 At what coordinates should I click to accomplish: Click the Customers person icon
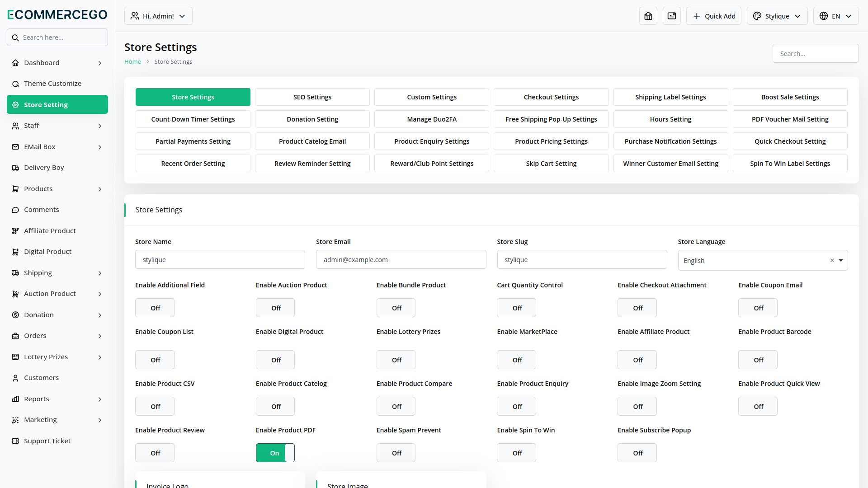(15, 378)
